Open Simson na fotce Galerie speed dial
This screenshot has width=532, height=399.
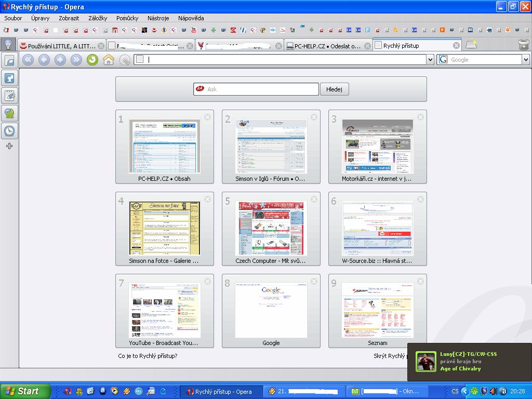tap(165, 229)
